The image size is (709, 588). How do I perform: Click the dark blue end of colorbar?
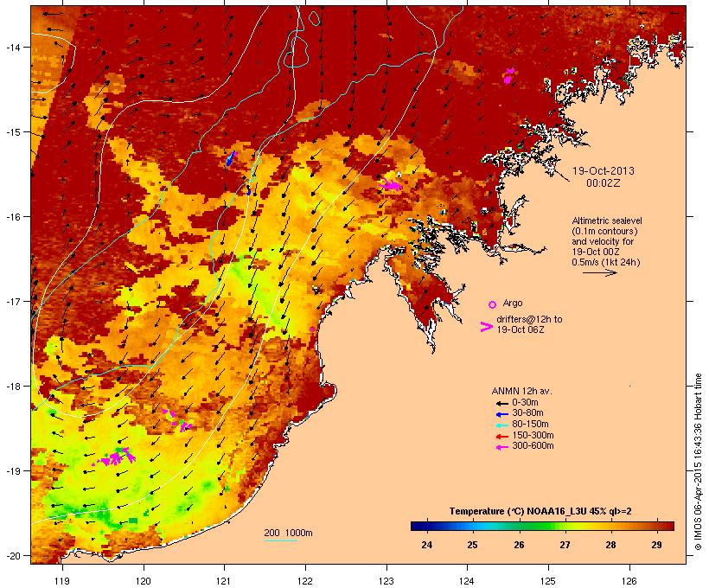[418, 526]
